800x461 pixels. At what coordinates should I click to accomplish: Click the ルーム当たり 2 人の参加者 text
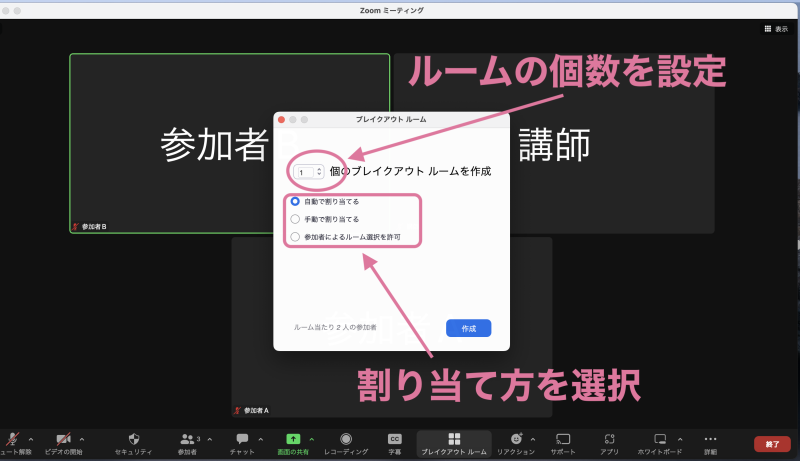(x=335, y=327)
